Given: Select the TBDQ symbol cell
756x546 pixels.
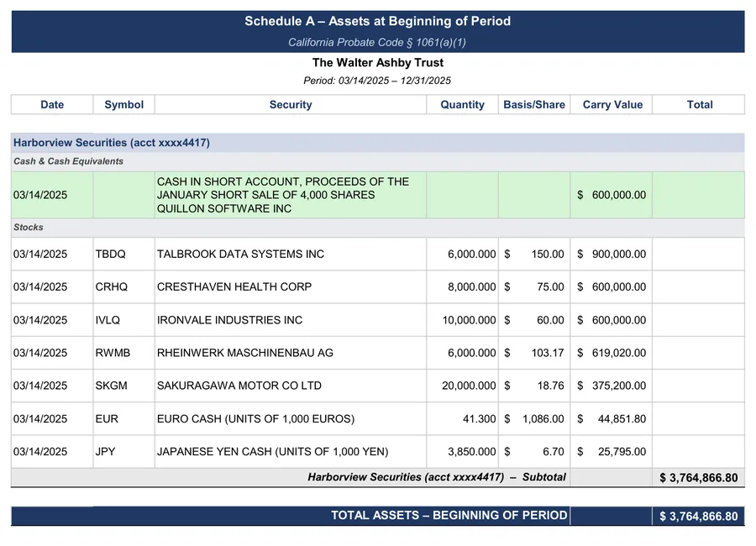Looking at the screenshot, I should click(x=110, y=255).
